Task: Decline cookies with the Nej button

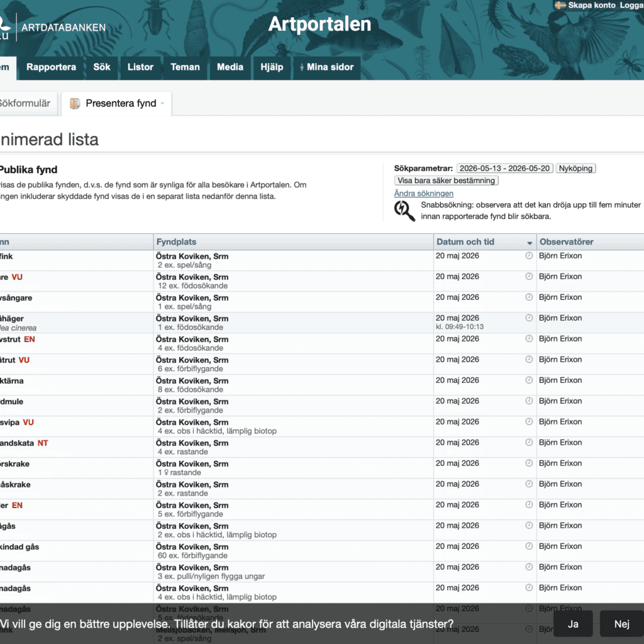Action: click(x=621, y=624)
